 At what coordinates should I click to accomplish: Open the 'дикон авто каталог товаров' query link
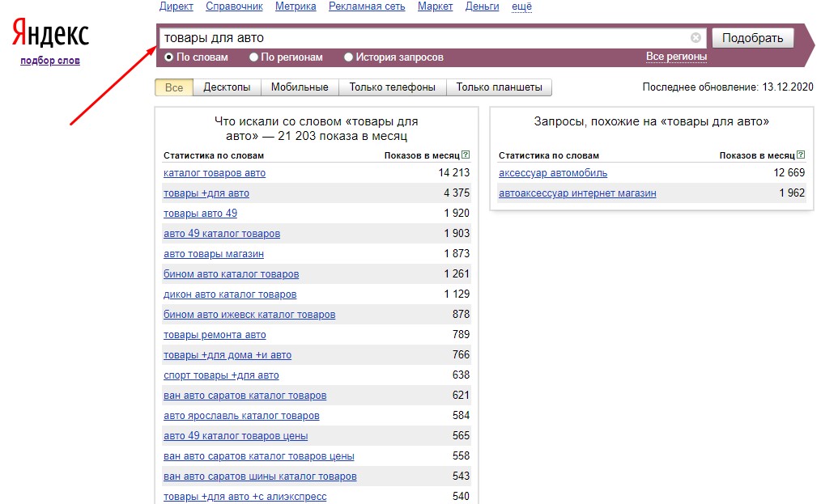point(230,294)
